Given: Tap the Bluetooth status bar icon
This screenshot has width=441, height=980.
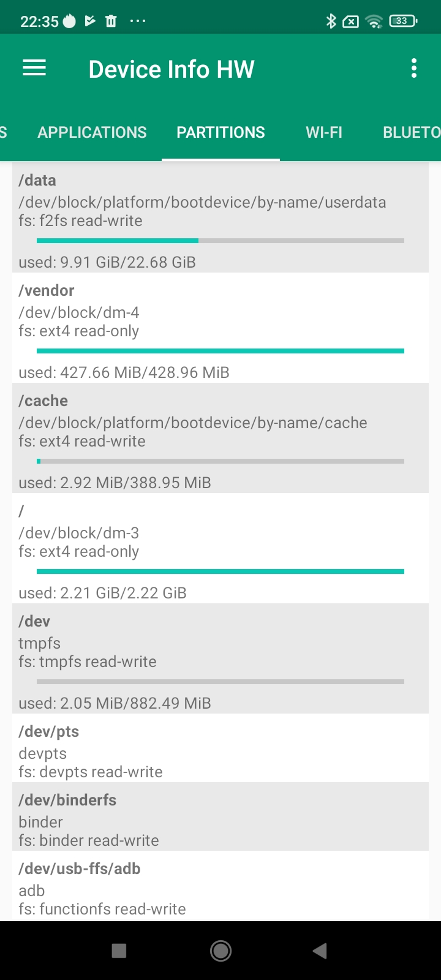Looking at the screenshot, I should click(x=331, y=21).
